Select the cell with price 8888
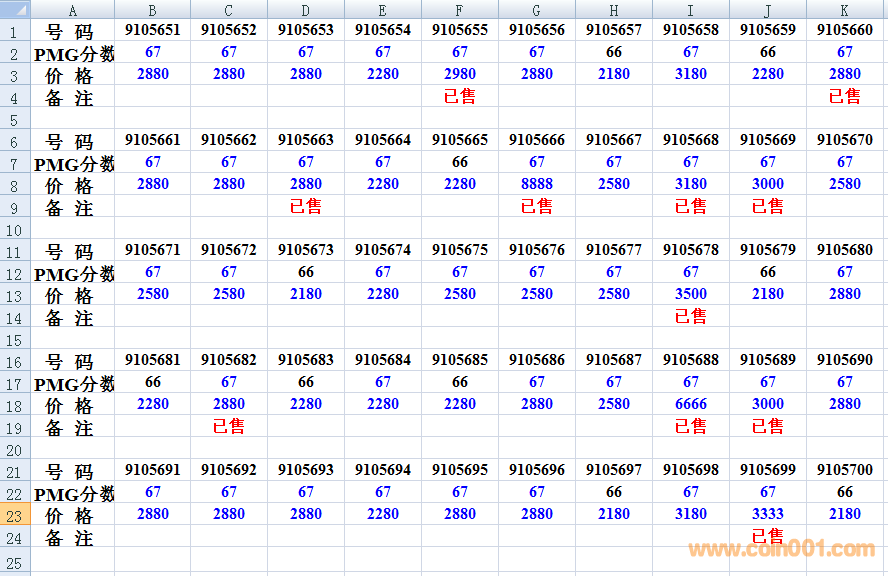Viewport: 888px width, 576px height. pyautogui.click(x=537, y=184)
